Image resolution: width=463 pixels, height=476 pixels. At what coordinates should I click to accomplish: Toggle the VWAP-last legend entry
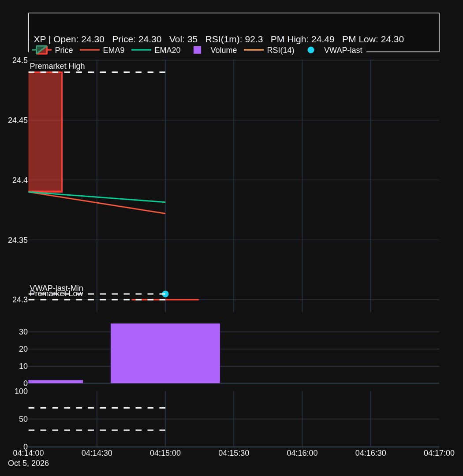(x=335, y=50)
